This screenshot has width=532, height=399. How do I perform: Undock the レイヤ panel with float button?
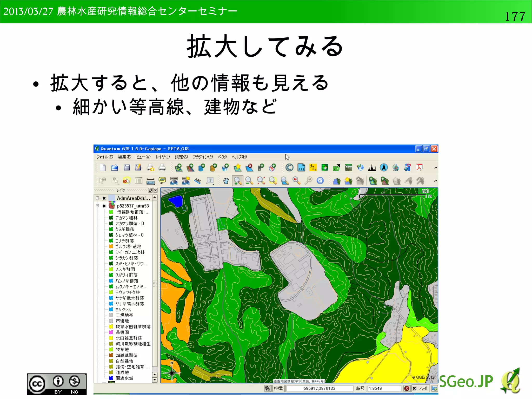tap(150, 190)
